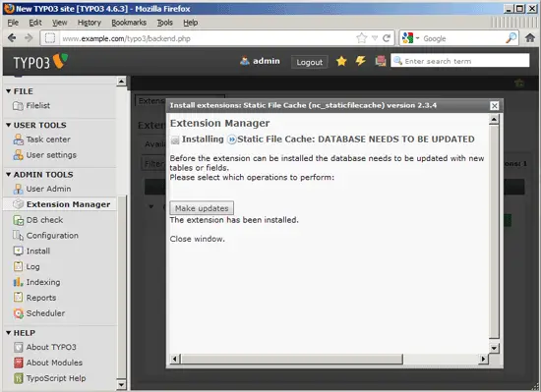Click the dialog's horizontal scrollbar
Image resolution: width=541 pixels, height=392 pixels.
coord(329,359)
